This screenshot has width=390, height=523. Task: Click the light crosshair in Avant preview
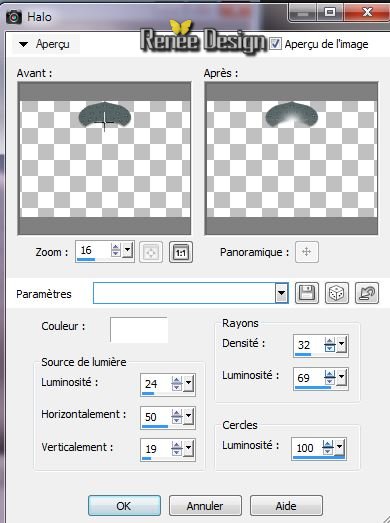(x=104, y=122)
